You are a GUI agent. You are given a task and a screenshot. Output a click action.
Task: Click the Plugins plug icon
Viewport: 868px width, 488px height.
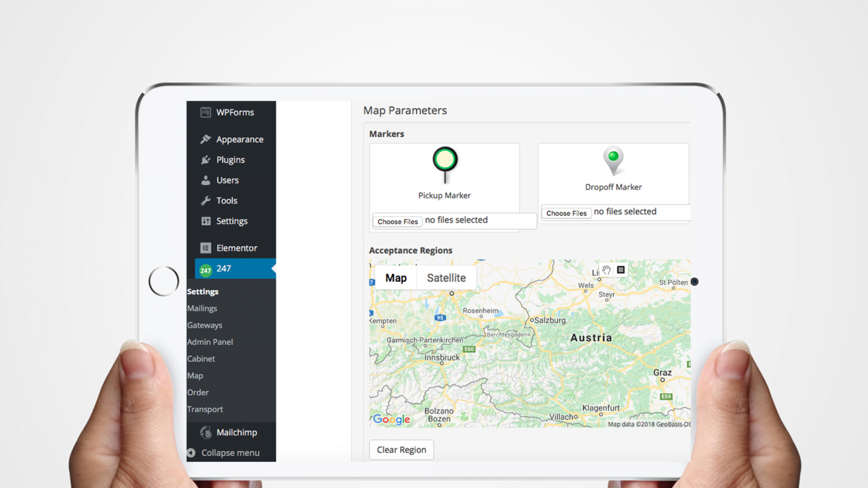tap(206, 160)
